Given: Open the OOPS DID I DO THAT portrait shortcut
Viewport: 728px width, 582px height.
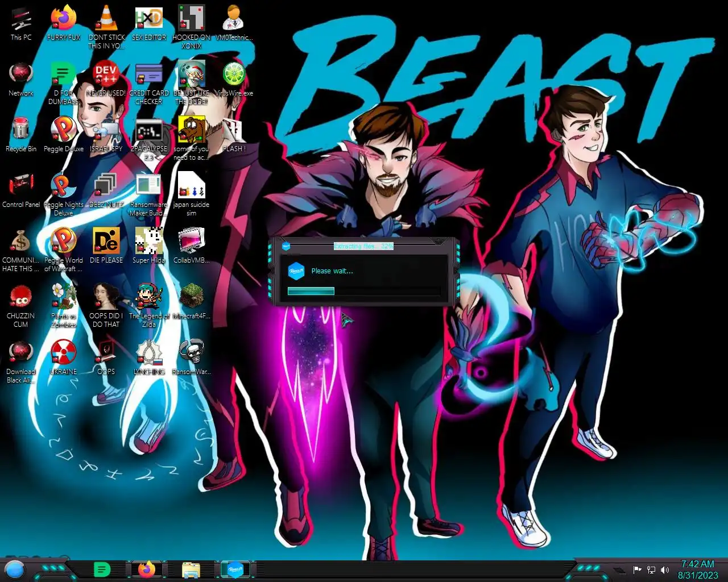Looking at the screenshot, I should pyautogui.click(x=106, y=305).
